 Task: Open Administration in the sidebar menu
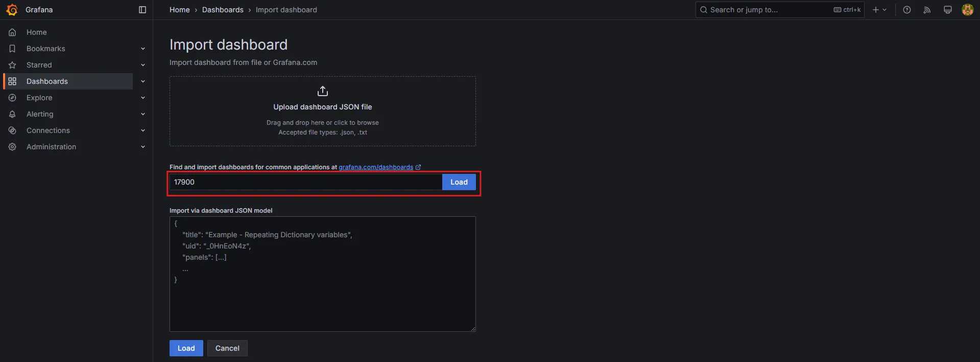point(51,147)
